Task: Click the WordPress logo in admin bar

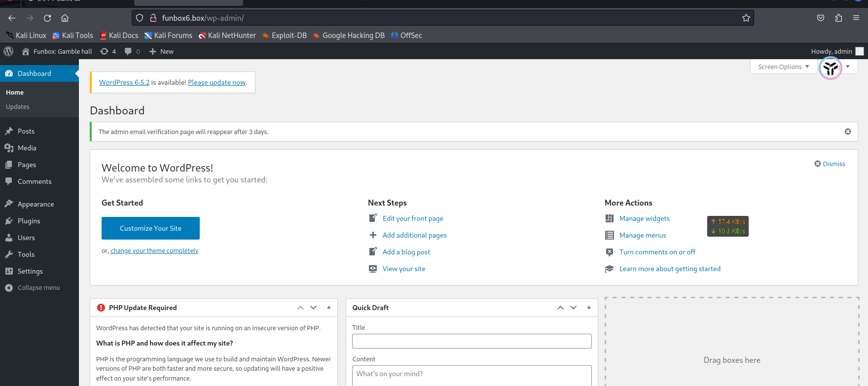Action: click(8, 51)
